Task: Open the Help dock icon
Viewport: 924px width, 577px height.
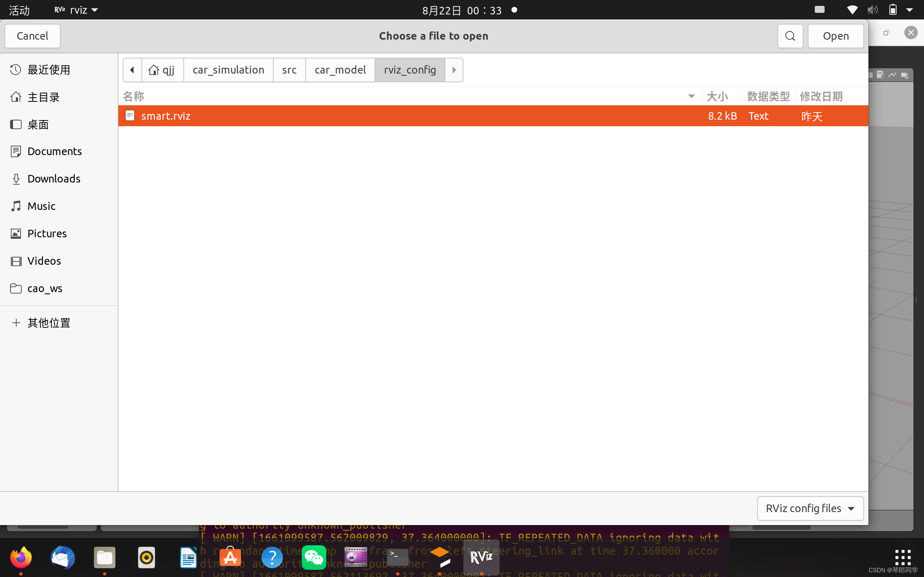Action: [x=272, y=558]
